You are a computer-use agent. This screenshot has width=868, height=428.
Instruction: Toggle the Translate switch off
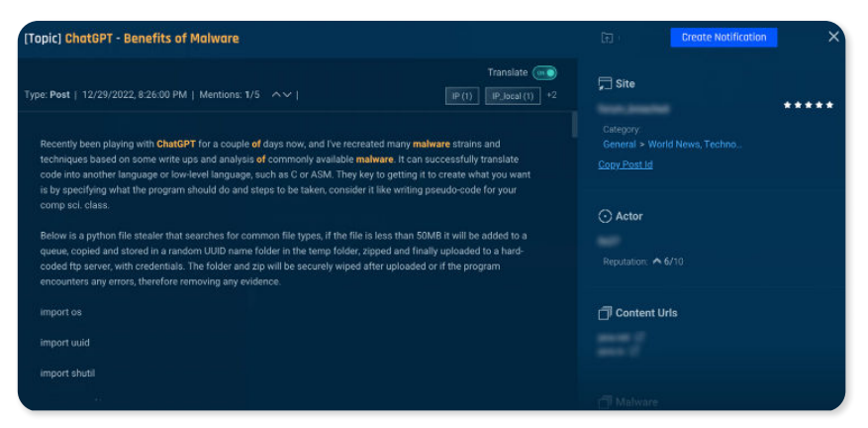tap(544, 72)
